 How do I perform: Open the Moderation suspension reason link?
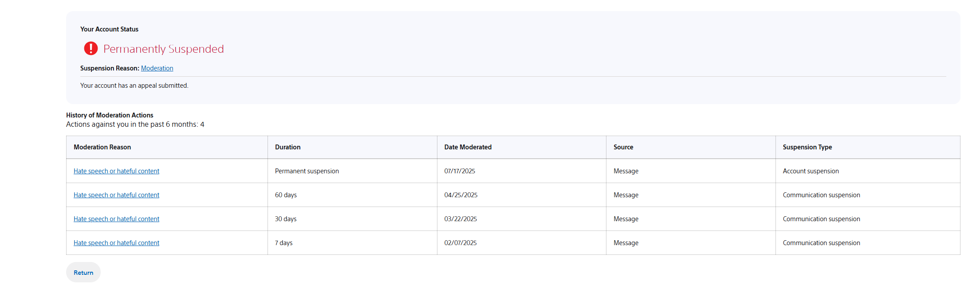(x=157, y=68)
